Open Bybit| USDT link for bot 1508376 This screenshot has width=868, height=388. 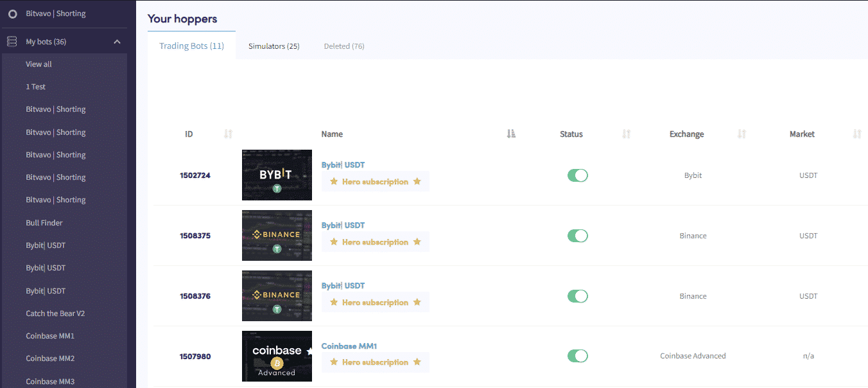tap(343, 286)
